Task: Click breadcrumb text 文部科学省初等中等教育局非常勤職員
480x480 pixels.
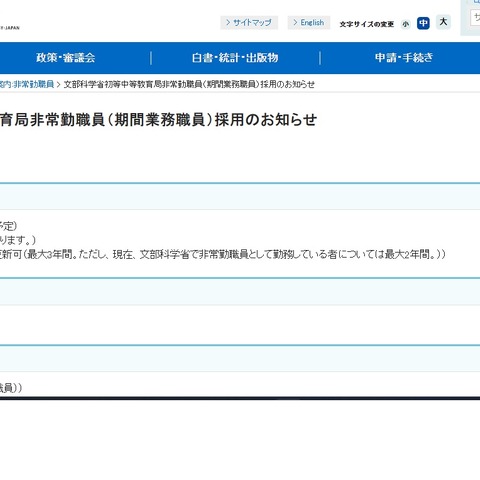Action: coord(133,84)
